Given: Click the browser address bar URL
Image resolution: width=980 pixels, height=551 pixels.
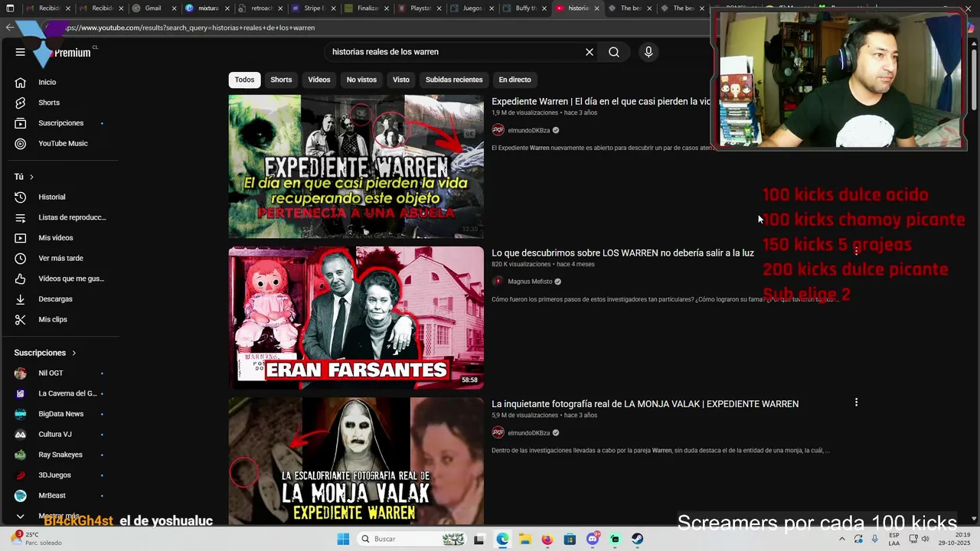Looking at the screenshot, I should coord(191,28).
